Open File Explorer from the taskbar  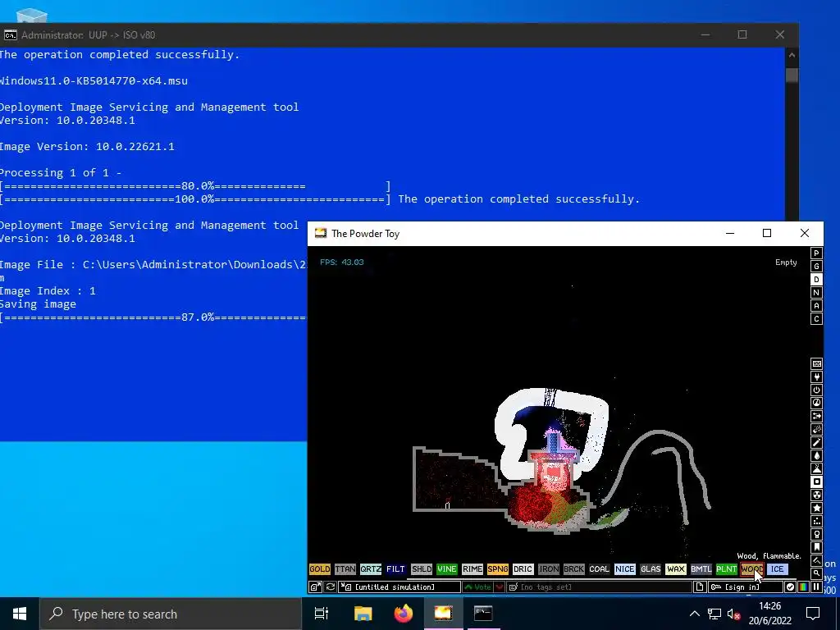coord(363,614)
